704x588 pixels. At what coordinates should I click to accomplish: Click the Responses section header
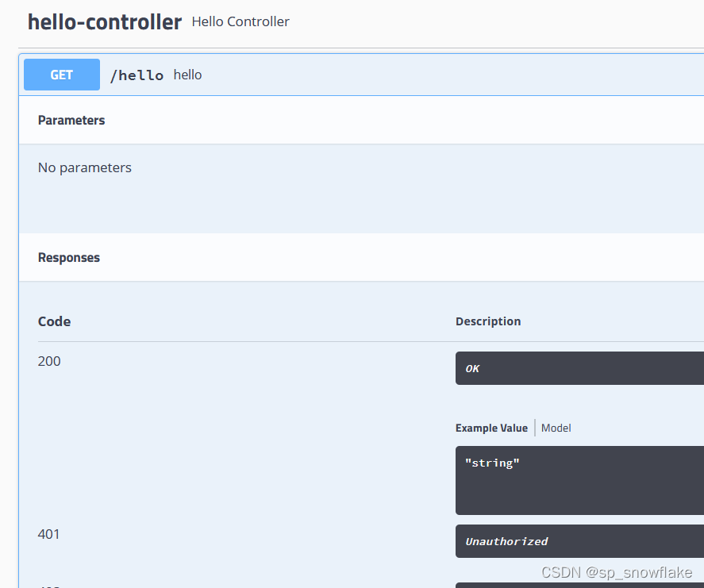[x=69, y=258]
